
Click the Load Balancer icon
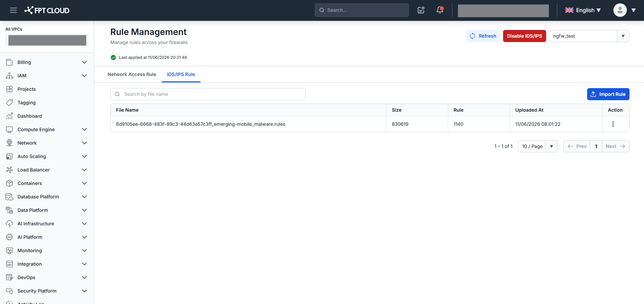[9, 170]
